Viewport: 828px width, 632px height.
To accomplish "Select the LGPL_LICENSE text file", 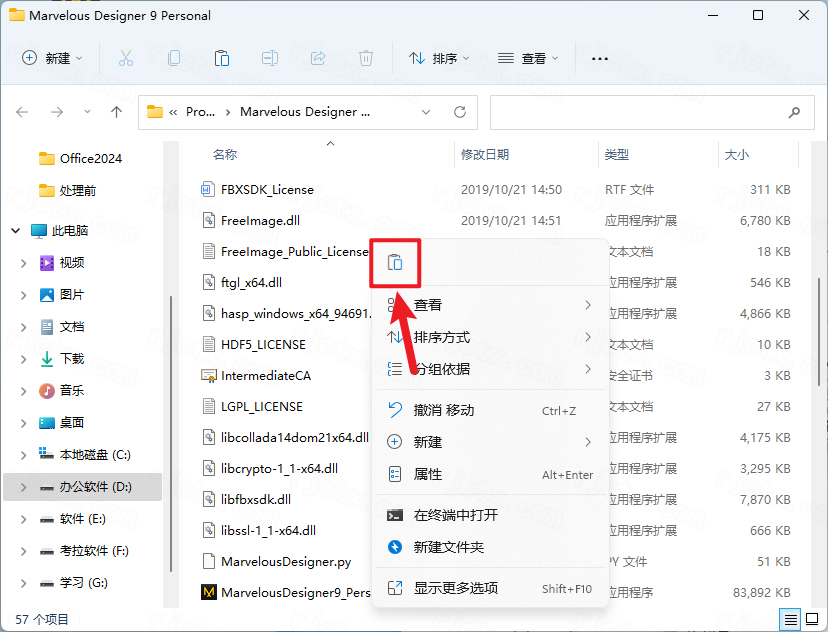I will pos(252,407).
